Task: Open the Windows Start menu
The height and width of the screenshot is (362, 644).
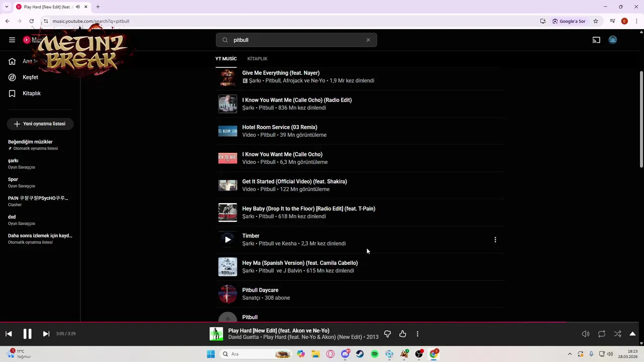Action: coord(211,354)
